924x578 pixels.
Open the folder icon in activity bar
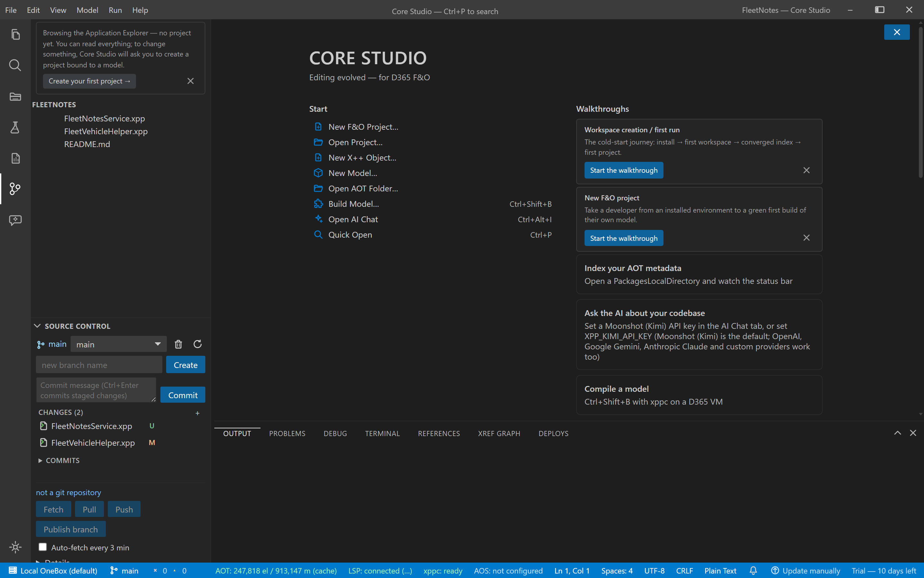click(15, 96)
